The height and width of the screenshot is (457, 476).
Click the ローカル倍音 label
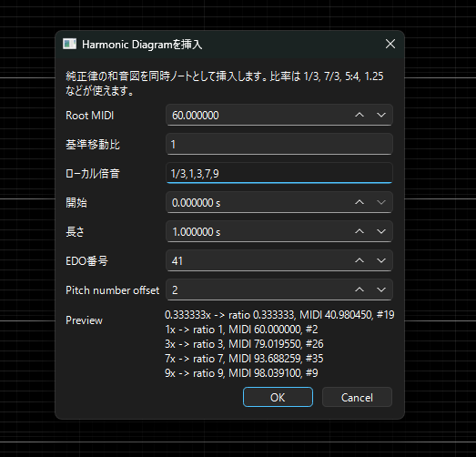coord(93,174)
